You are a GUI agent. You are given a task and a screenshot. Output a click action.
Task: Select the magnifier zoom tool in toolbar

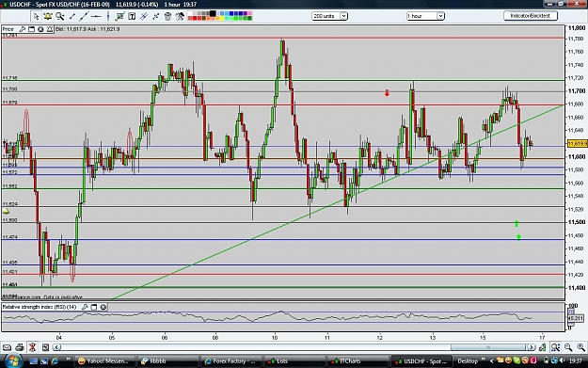(x=59, y=16)
